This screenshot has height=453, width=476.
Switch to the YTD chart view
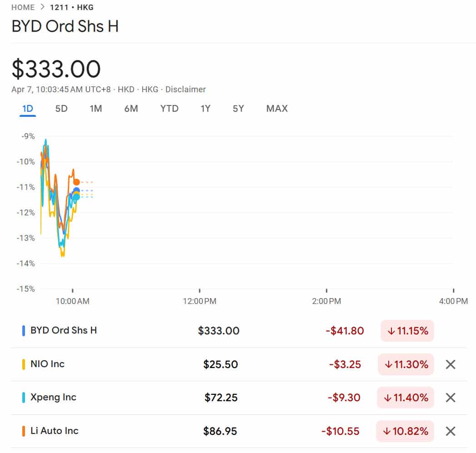(169, 109)
